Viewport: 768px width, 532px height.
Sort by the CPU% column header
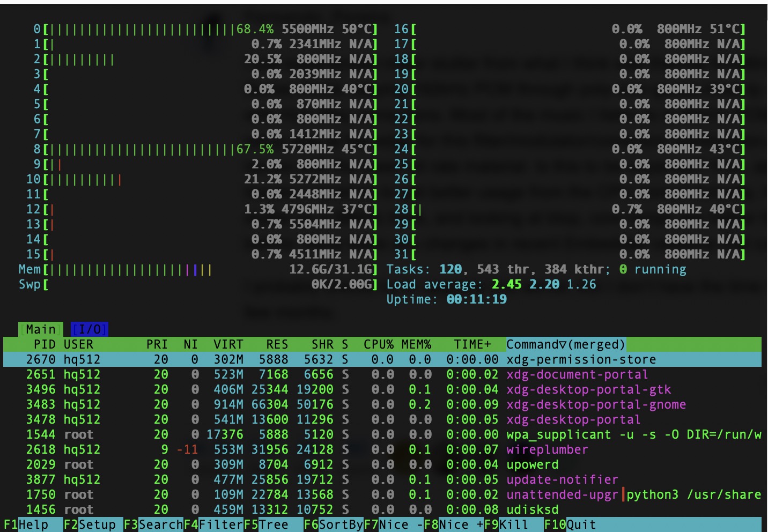pos(379,344)
